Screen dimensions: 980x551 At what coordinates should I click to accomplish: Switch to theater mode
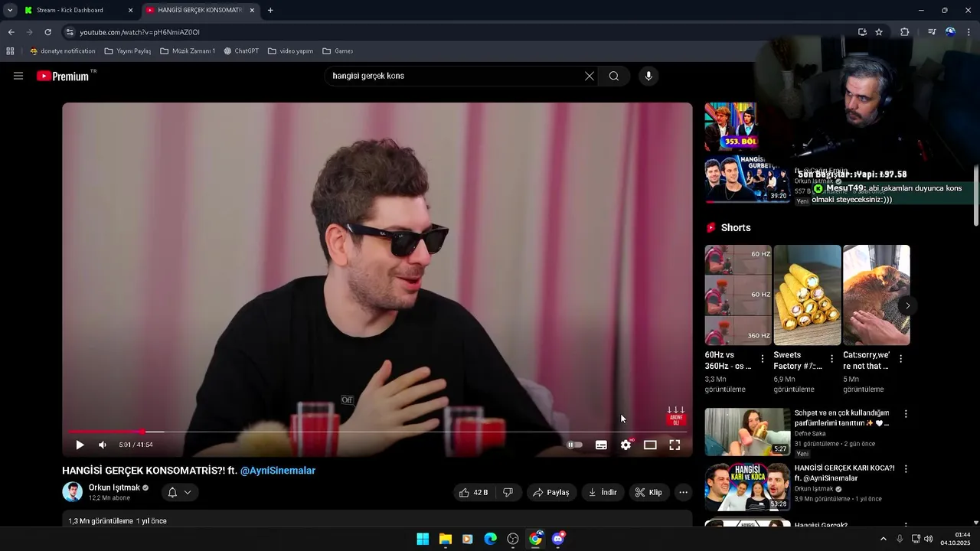(x=650, y=445)
